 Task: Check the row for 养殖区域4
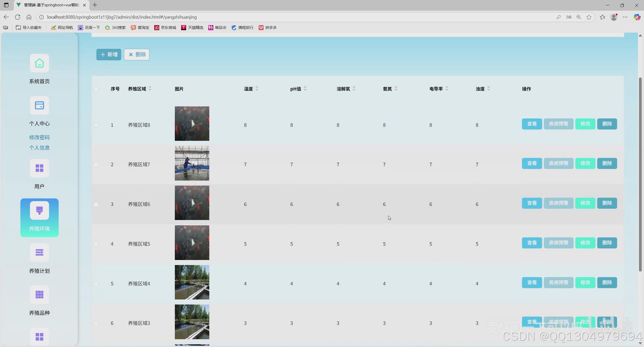pyautogui.click(x=96, y=284)
